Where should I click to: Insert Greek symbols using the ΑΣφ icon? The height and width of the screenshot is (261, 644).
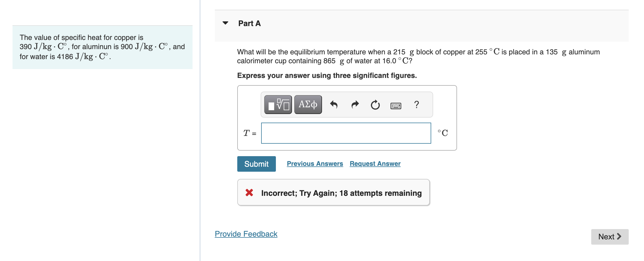[x=307, y=105]
